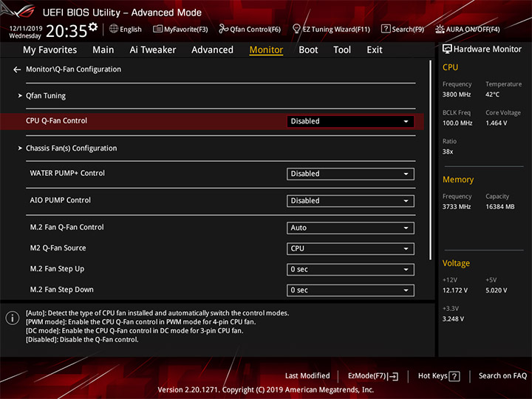The height and width of the screenshot is (399, 532).
Task: Open CPU Q-Fan Control dropdown
Action: pyautogui.click(x=350, y=121)
